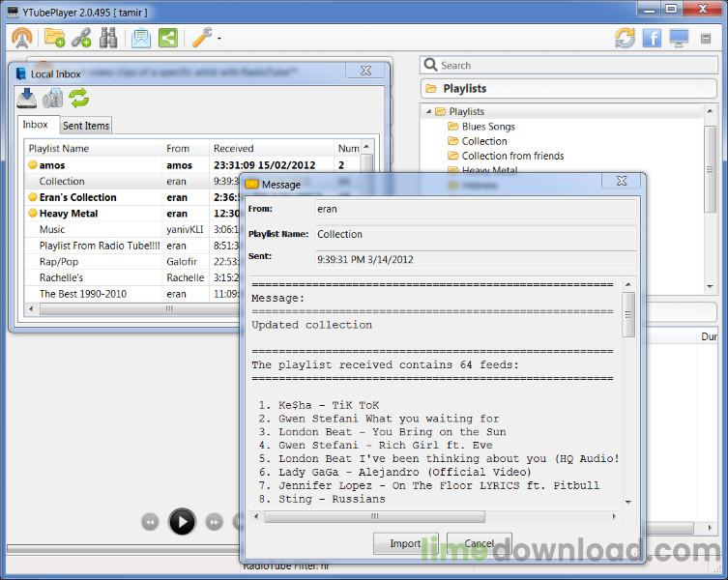The width and height of the screenshot is (728, 580).
Task: Select the Rachelle's playlist row
Action: point(132,277)
